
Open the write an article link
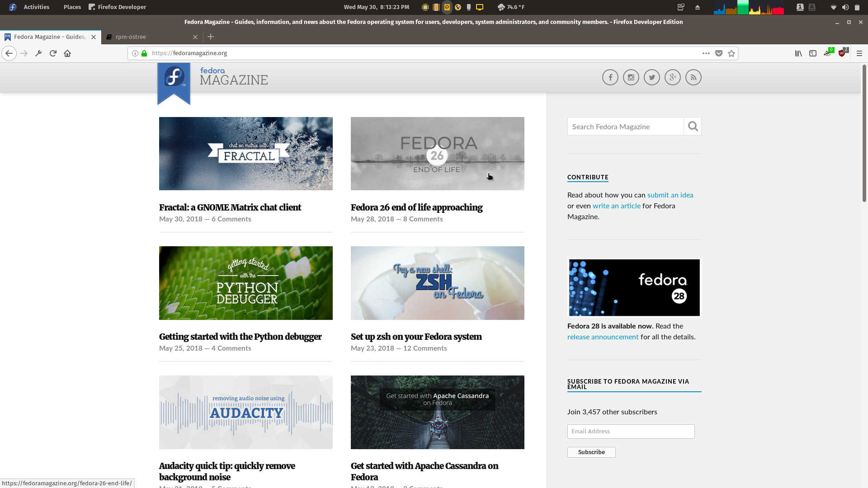(617, 206)
